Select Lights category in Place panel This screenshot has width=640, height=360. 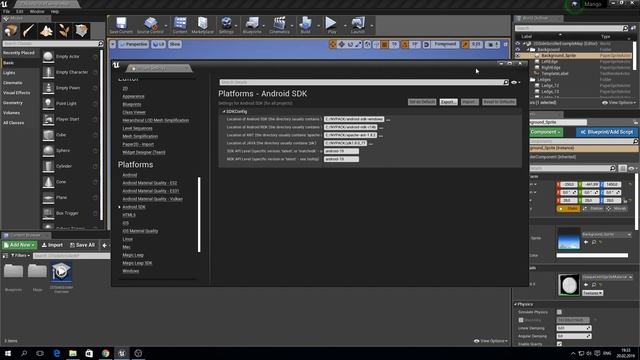tap(9, 73)
